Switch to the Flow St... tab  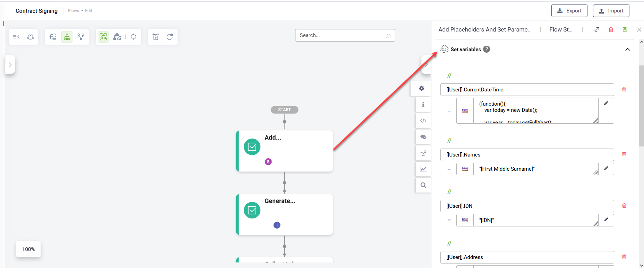560,30
